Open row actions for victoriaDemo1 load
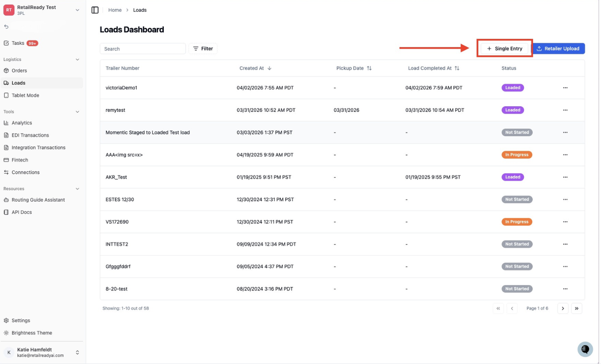Screen dimensions: 601x364 565,88
